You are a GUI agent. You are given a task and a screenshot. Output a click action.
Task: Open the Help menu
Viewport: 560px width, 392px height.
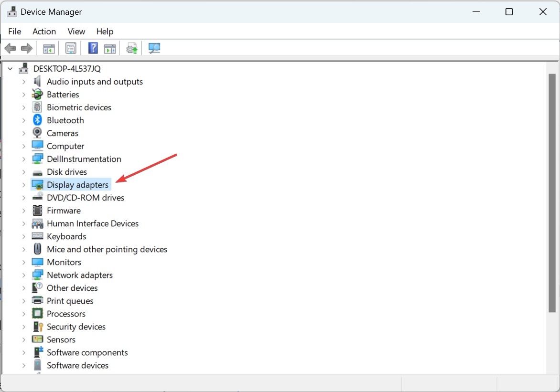point(105,32)
